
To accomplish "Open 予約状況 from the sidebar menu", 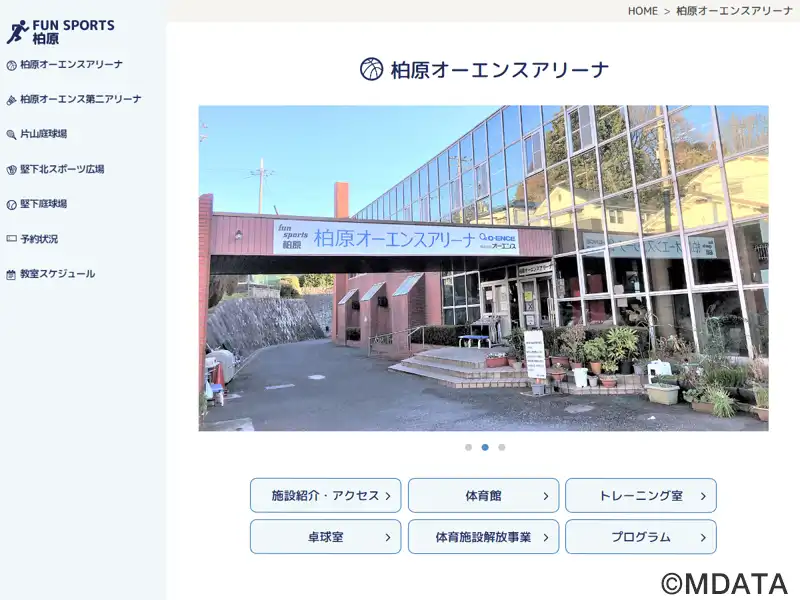I will 39,239.
